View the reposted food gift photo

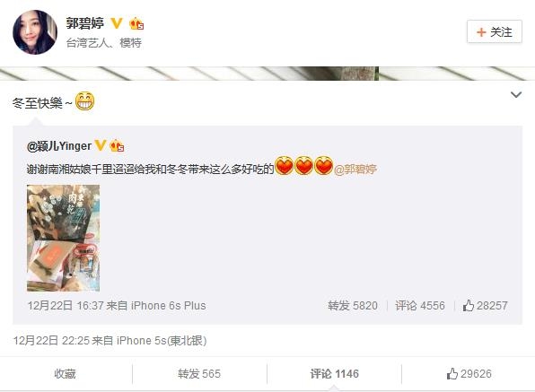64,238
